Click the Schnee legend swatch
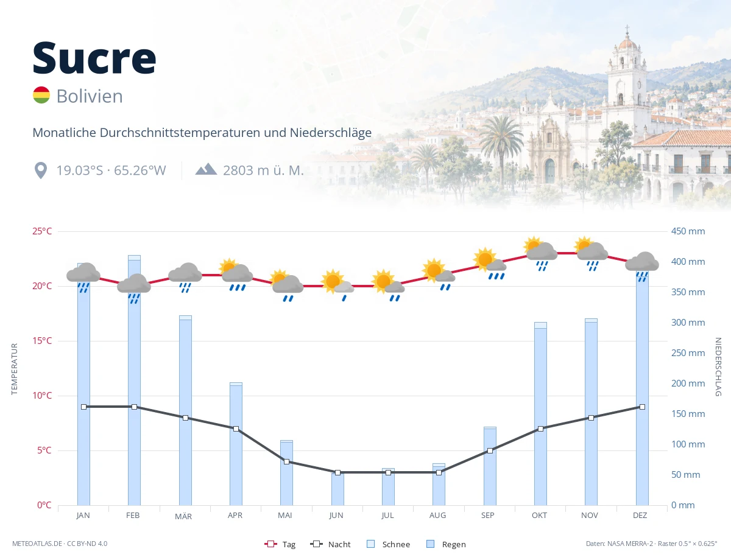Viewport: 731px width, 560px height. pyautogui.click(x=370, y=544)
